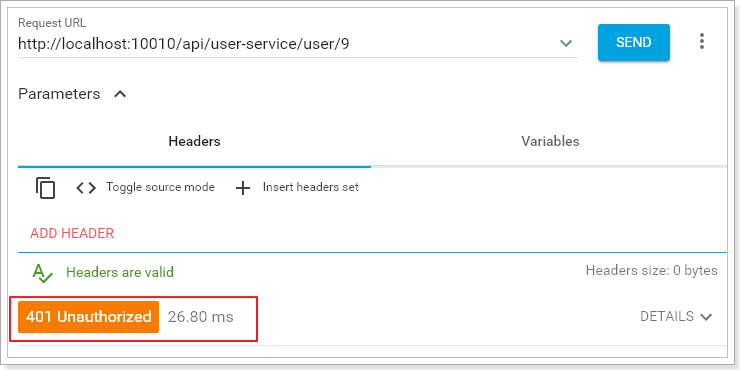This screenshot has height=370, width=740.
Task: Click the DETAILS text label
Action: point(667,316)
